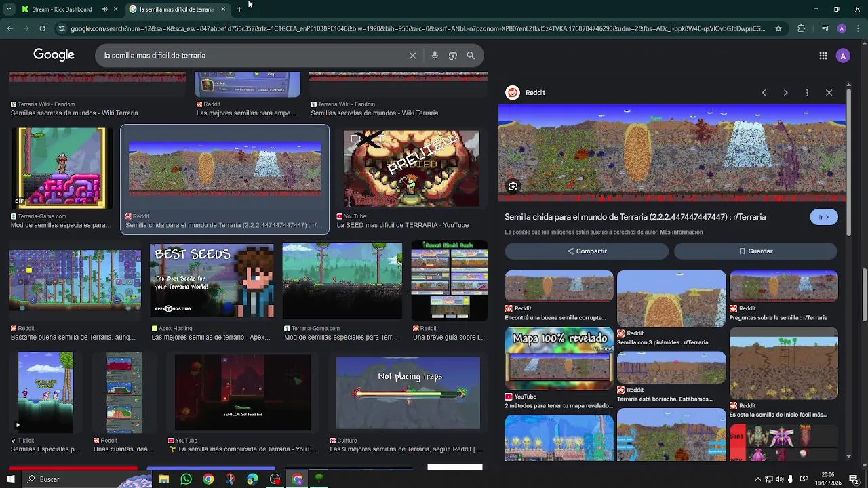Click the magnifier search button

471,56
